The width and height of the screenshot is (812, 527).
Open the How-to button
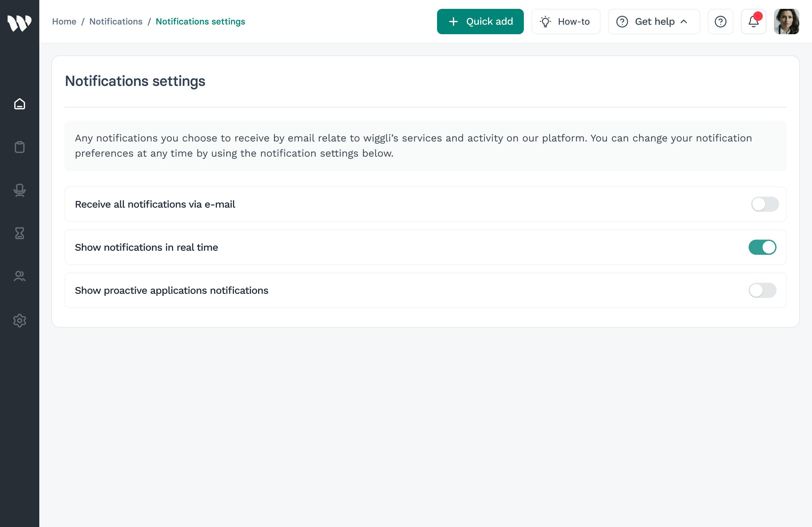566,22
